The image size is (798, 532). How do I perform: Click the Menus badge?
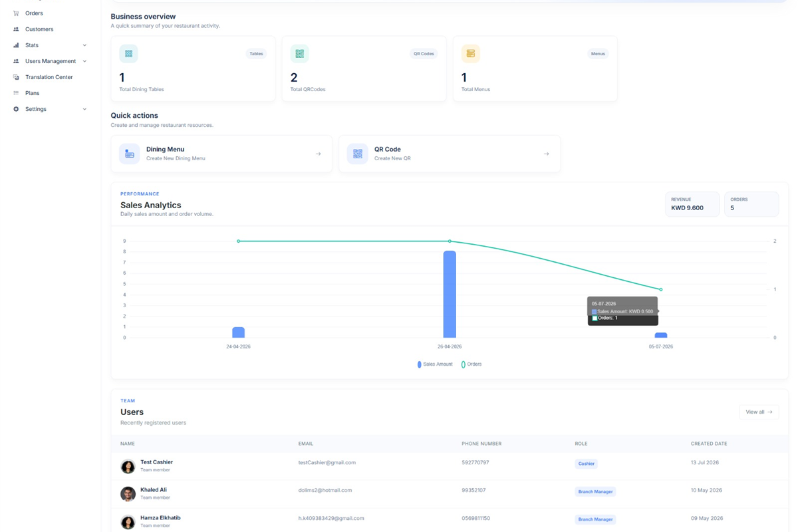click(x=598, y=54)
